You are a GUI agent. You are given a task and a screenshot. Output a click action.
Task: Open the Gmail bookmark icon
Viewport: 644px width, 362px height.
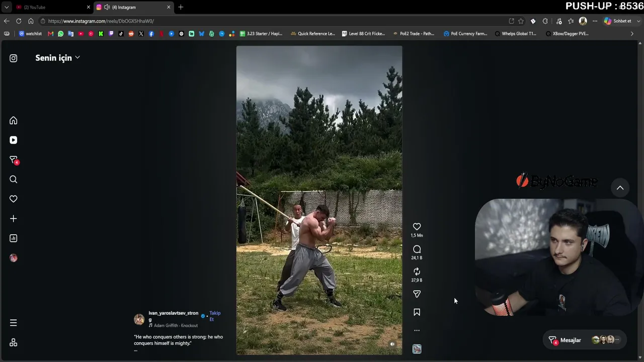pos(51,34)
